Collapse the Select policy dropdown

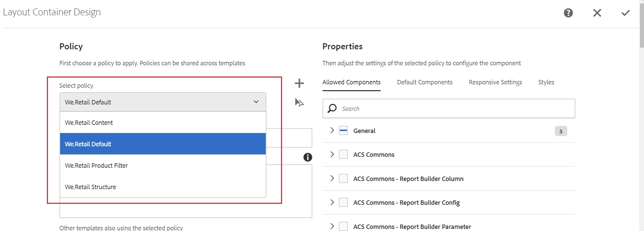(x=163, y=102)
